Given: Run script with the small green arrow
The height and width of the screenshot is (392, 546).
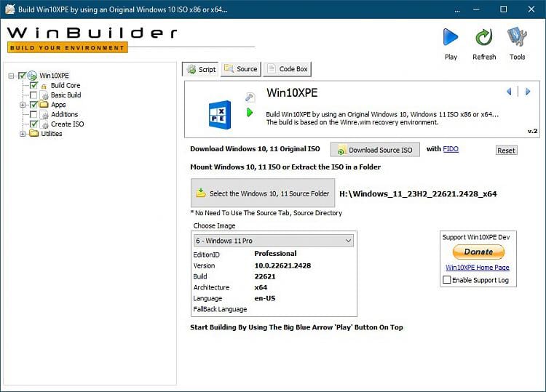Looking at the screenshot, I should point(250,112).
